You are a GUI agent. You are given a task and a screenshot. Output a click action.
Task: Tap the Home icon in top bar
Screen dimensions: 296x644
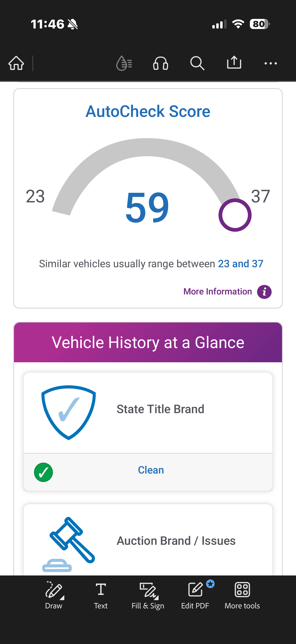(16, 63)
